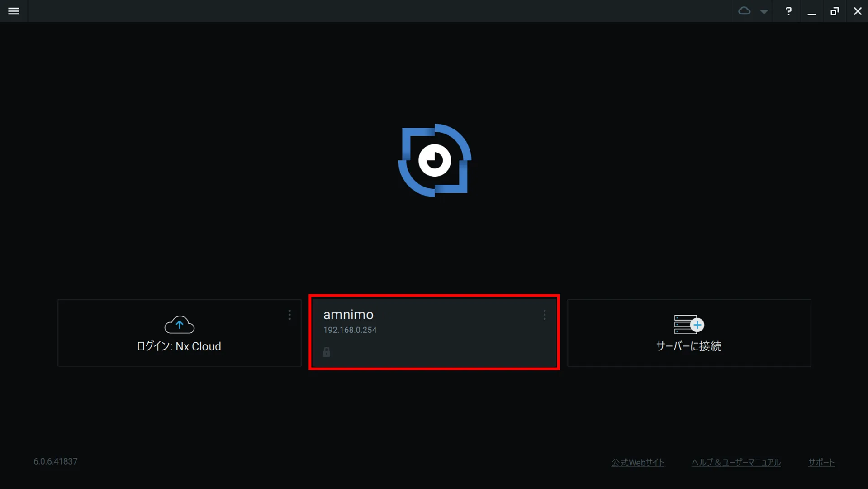Image resolution: width=868 pixels, height=489 pixels.
Task: Open the hamburger main menu
Action: point(14,11)
